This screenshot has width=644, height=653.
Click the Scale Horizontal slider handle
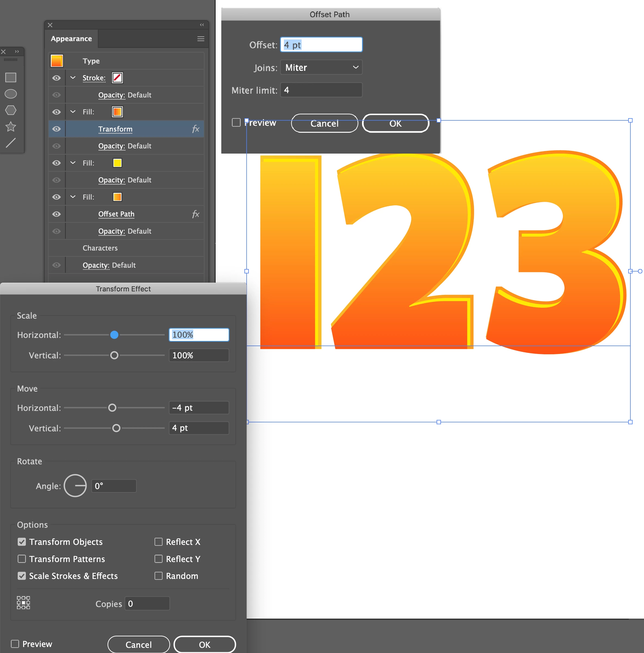point(114,335)
